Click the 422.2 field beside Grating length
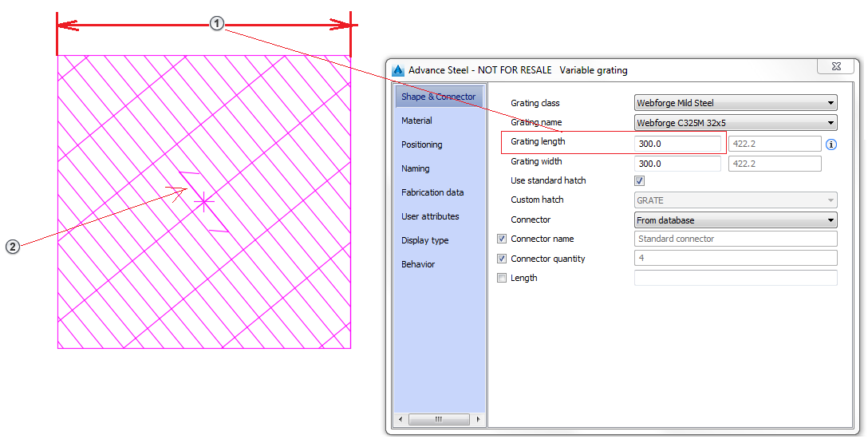 pos(775,144)
